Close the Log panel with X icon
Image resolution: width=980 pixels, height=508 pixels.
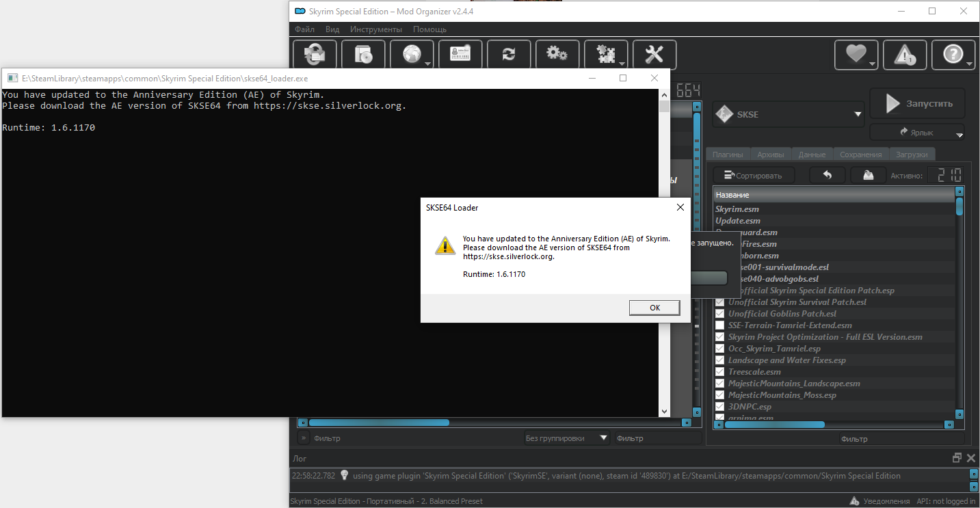tap(970, 457)
